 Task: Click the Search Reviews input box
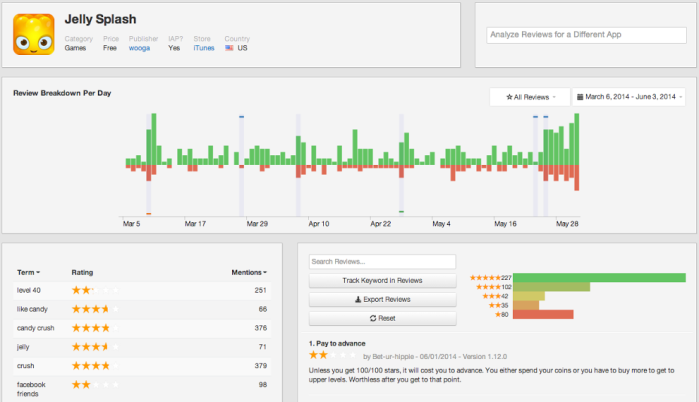[382, 262]
